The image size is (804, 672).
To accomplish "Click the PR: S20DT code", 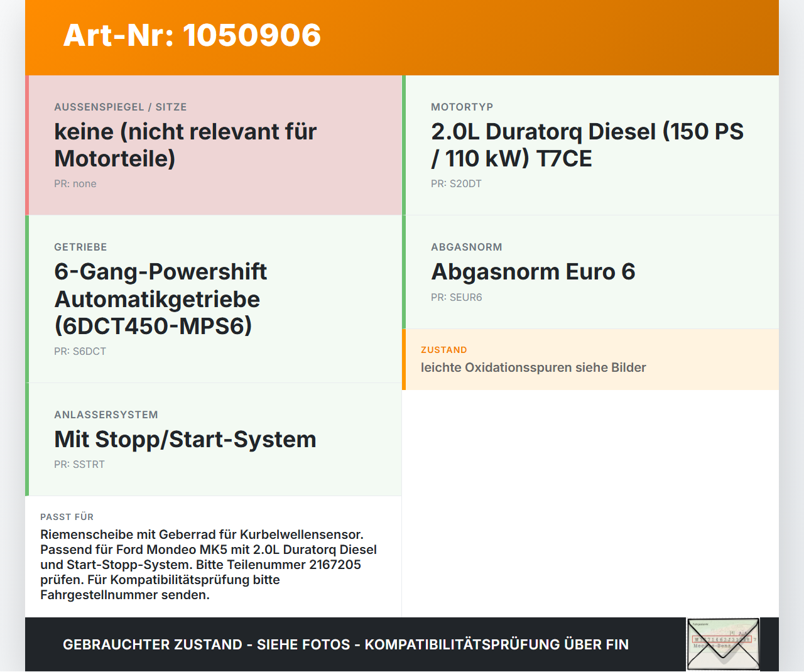I will [456, 184].
